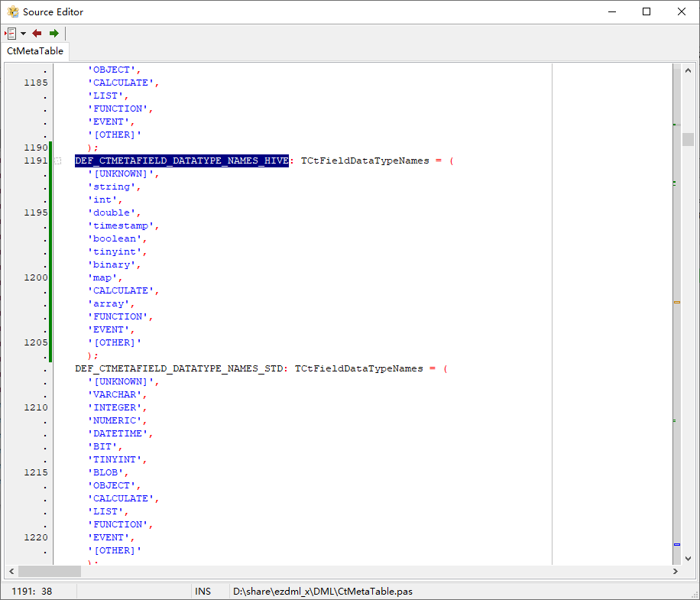
Task: Click the INS insert mode indicator
Action: click(x=203, y=592)
